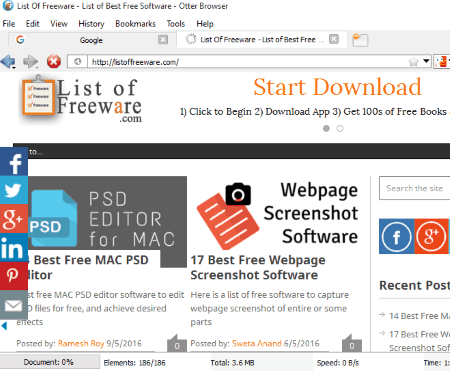Close the List Of Freeware tab
450x371 pixels.
point(334,39)
